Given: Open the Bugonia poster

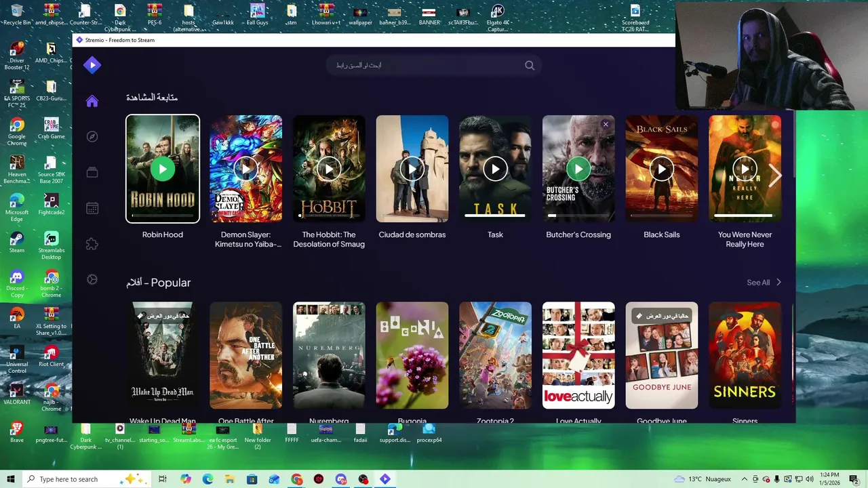Looking at the screenshot, I should pos(412,355).
